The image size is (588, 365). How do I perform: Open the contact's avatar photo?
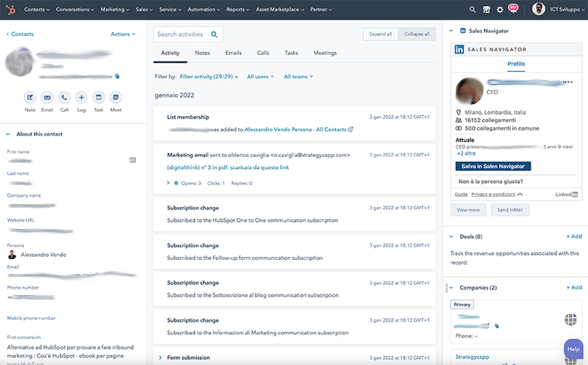click(20, 62)
